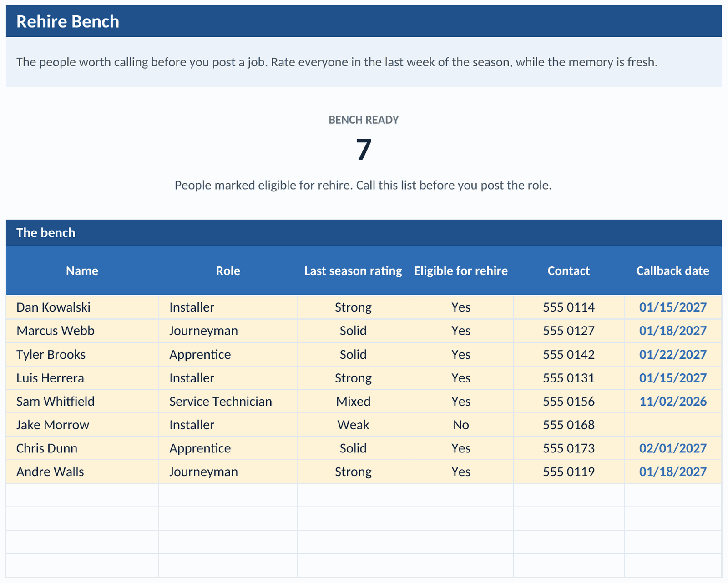Click Andre Walls's Journeyman role cell

228,472
